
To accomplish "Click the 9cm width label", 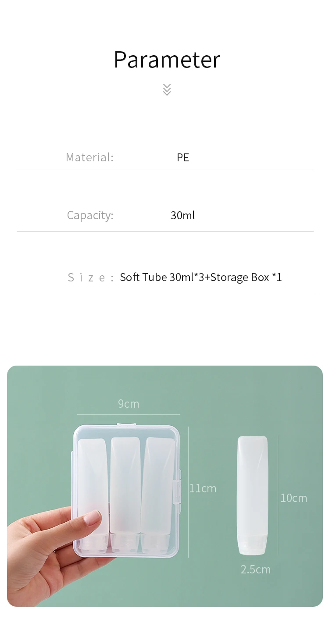I will point(129,404).
